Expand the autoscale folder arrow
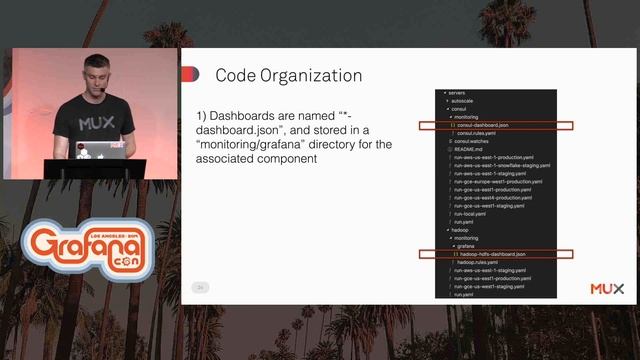The height and width of the screenshot is (360, 640). click(448, 101)
